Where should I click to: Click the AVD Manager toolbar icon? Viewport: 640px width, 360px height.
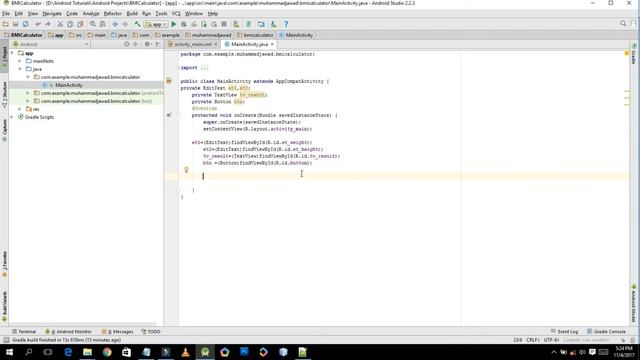(236, 24)
